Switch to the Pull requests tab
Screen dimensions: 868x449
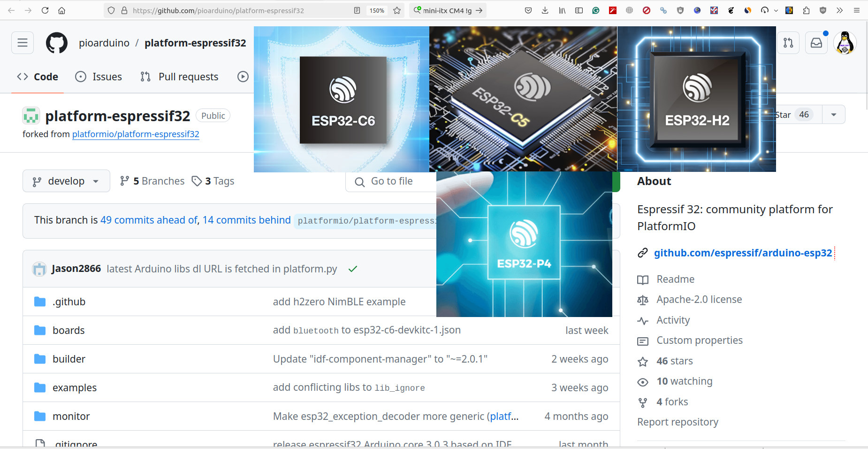coord(179,77)
